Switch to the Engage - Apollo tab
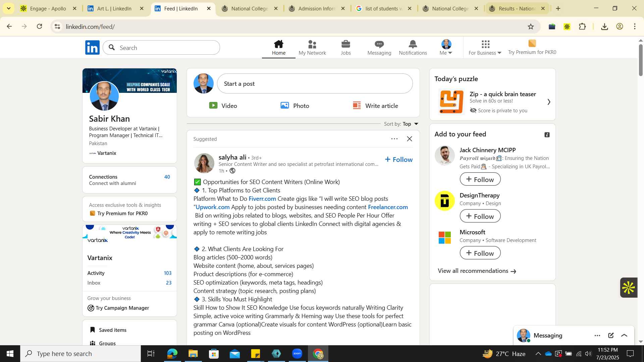The image size is (644, 362). tap(48, 8)
